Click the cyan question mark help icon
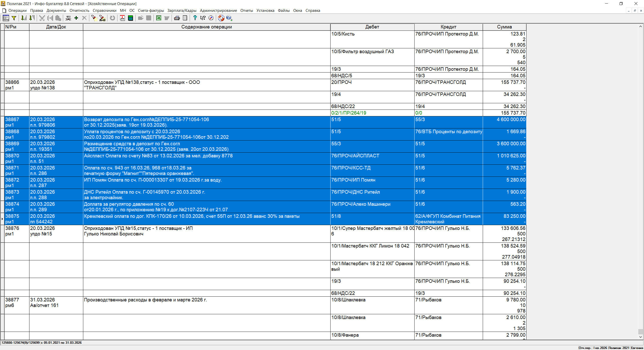Viewport: 644px width, 350px height. tap(195, 18)
